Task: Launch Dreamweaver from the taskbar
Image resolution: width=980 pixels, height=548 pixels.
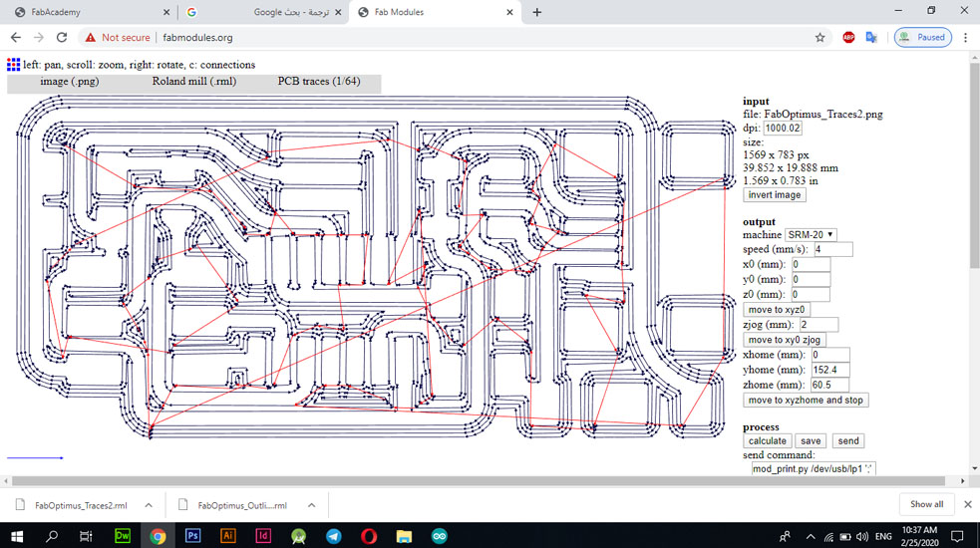Action: click(x=123, y=536)
